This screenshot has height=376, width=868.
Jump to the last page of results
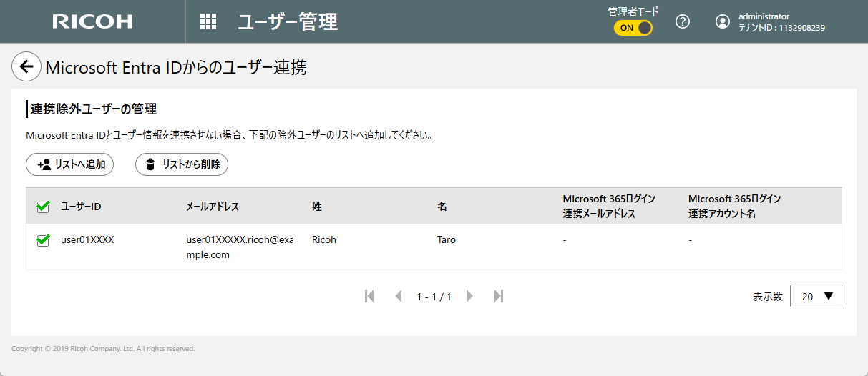point(499,296)
